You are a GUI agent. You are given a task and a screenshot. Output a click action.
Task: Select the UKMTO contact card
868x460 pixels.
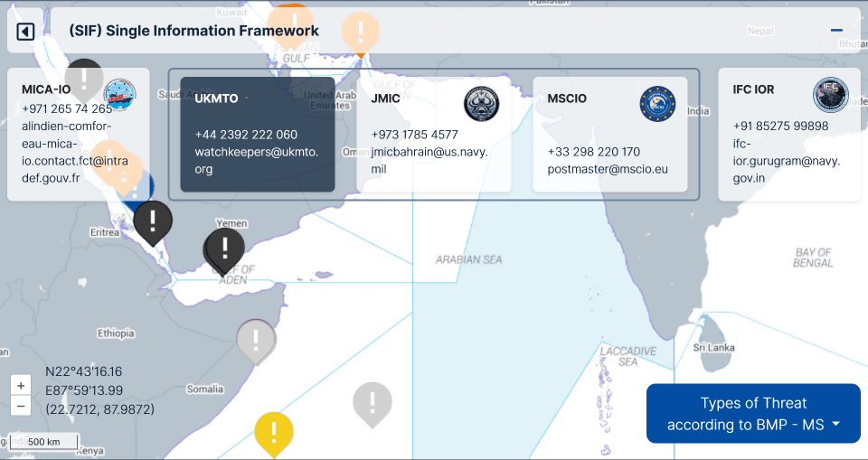258,134
